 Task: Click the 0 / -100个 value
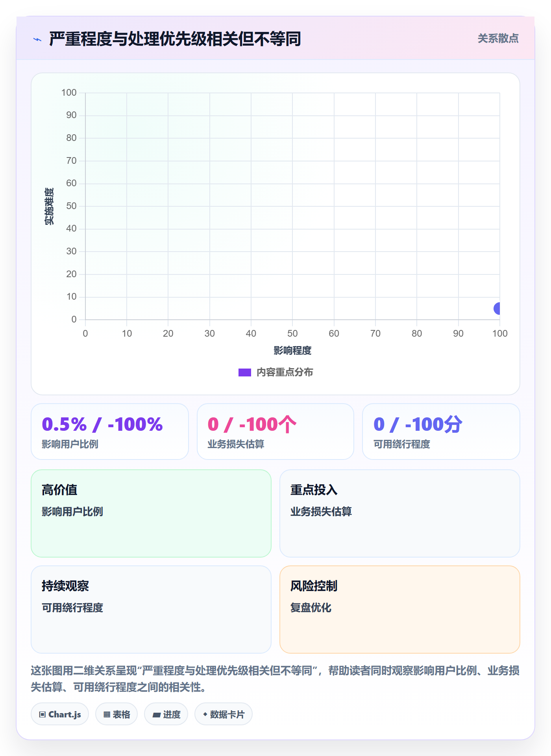pos(252,424)
